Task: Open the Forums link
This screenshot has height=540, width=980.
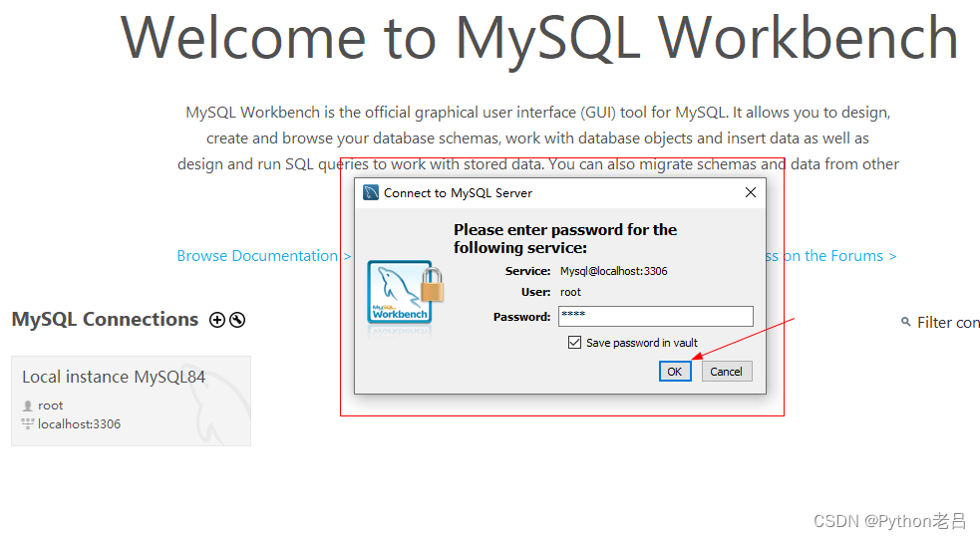Action: tap(831, 256)
